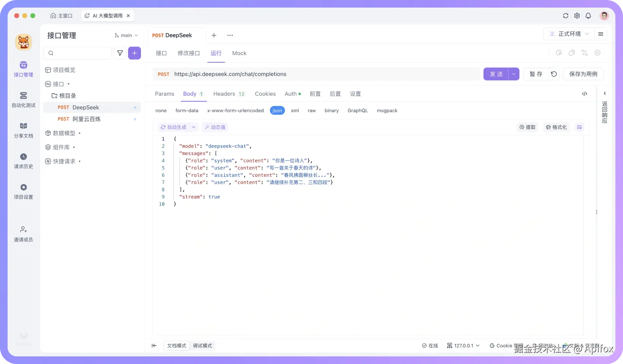Select the raw body type
This screenshot has width=623, height=364.
312,111
